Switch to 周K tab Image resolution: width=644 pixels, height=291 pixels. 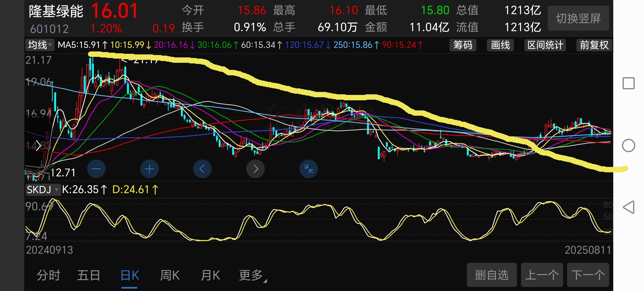(x=170, y=275)
